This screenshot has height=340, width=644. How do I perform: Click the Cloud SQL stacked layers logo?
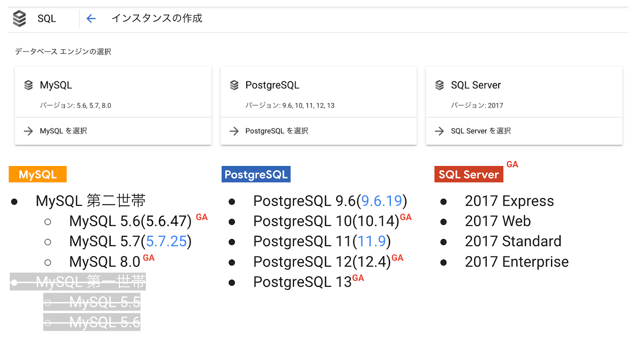point(19,19)
